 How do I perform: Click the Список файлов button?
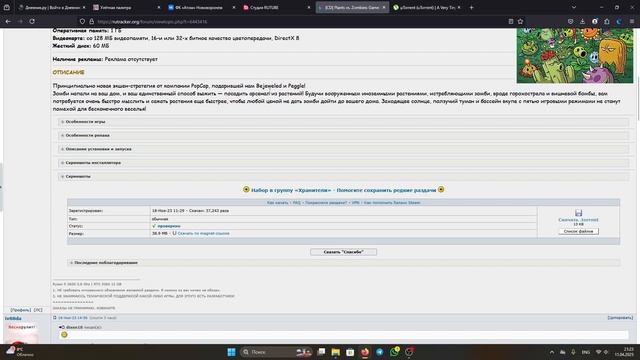point(578,231)
